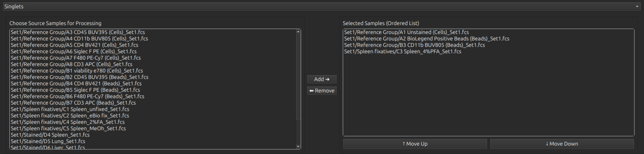
Task: Select B1 viability e780 (Cells) sample
Action: point(153,71)
